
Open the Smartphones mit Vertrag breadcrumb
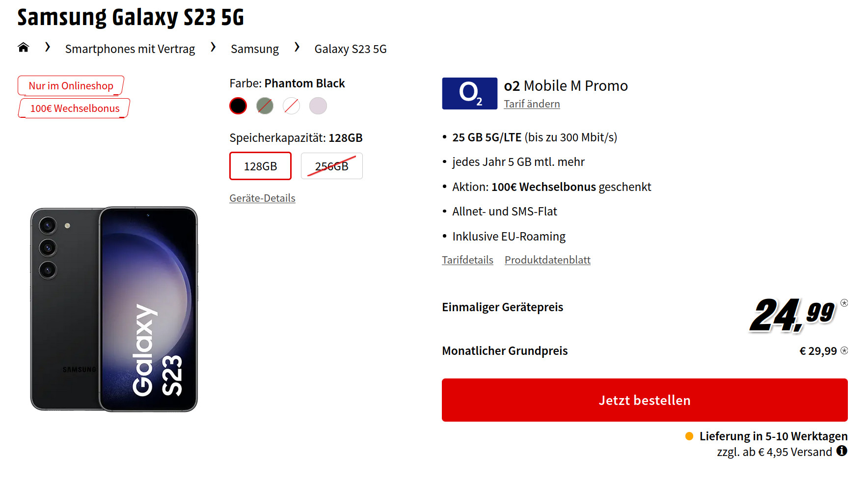pyautogui.click(x=130, y=49)
